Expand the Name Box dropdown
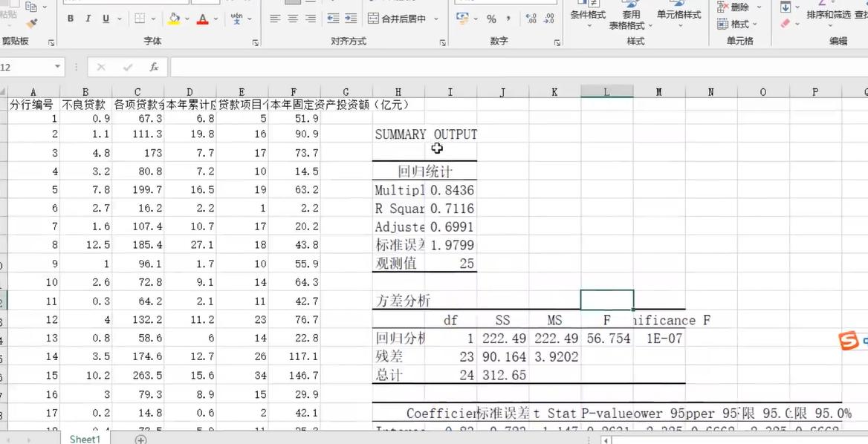This screenshot has height=444, width=868. [x=57, y=67]
